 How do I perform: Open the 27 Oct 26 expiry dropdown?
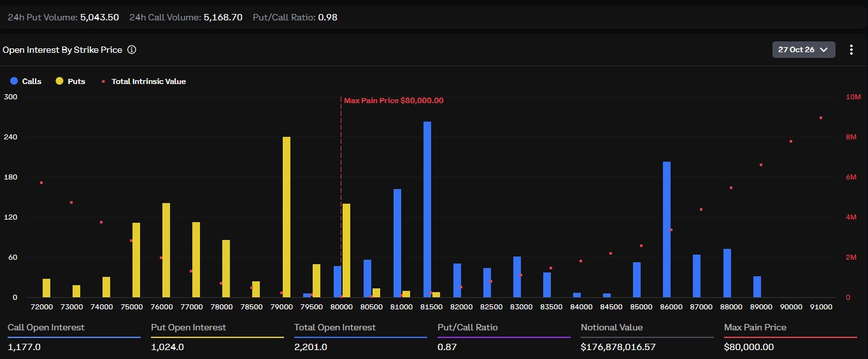804,50
